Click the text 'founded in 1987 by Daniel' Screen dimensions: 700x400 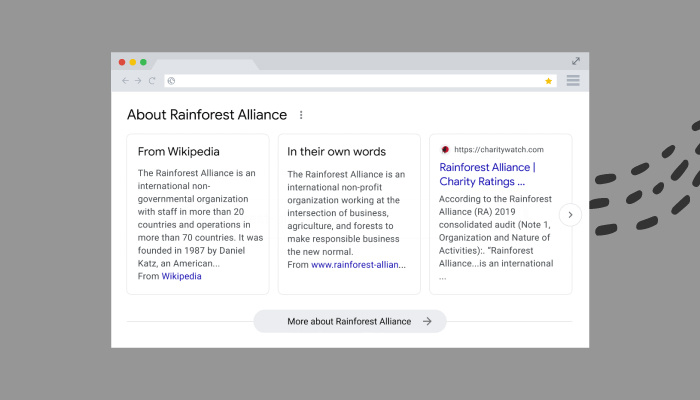tap(191, 250)
